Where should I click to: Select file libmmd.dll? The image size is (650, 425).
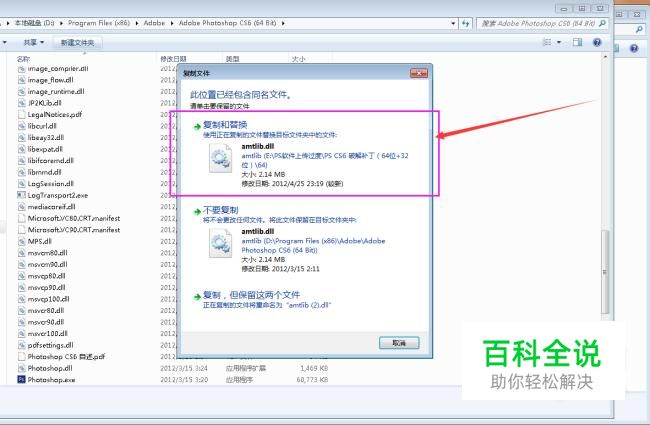click(x=44, y=172)
